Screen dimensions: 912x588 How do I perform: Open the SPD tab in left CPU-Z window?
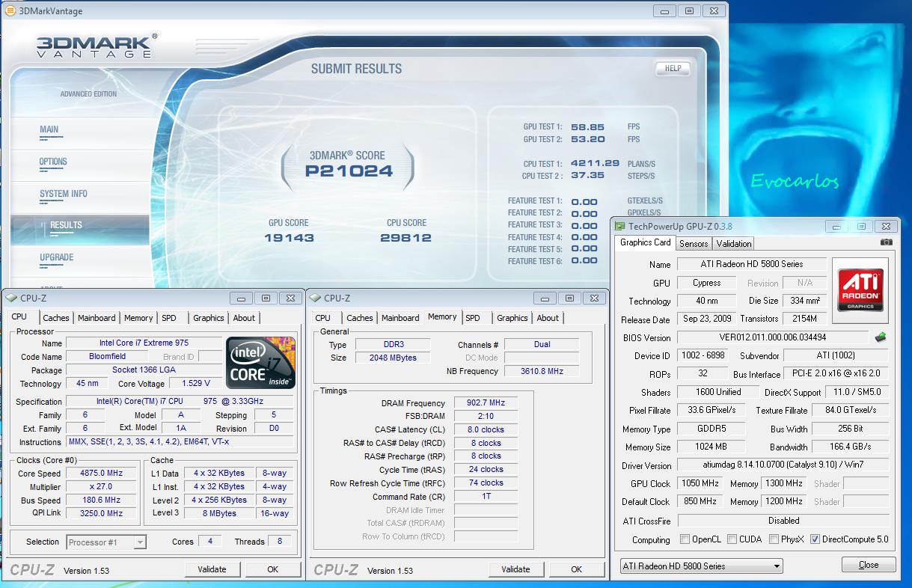(x=169, y=318)
